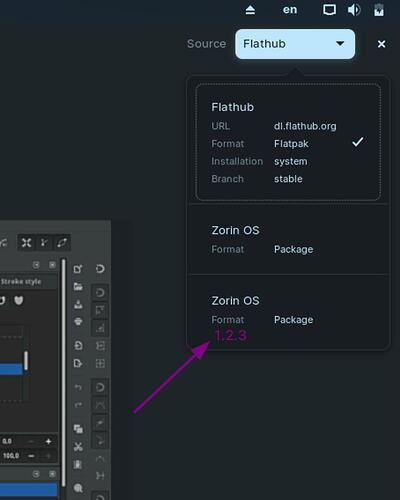This screenshot has width=400, height=500.
Task: Increase the 0.0 value with plus button
Action: tap(48, 441)
